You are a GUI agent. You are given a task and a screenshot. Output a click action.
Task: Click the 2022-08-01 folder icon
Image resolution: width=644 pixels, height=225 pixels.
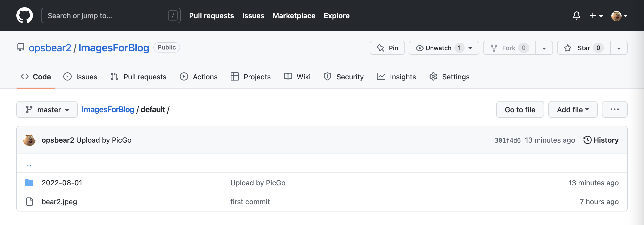pos(29,183)
